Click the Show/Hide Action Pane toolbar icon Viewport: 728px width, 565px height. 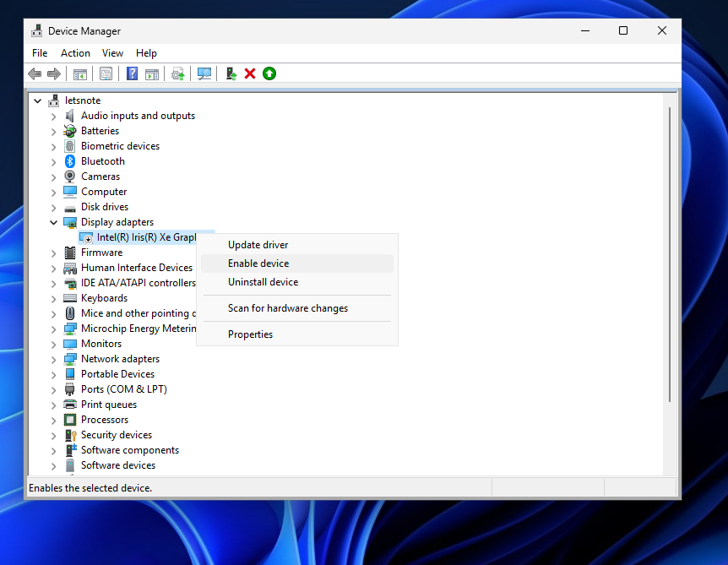click(x=152, y=73)
